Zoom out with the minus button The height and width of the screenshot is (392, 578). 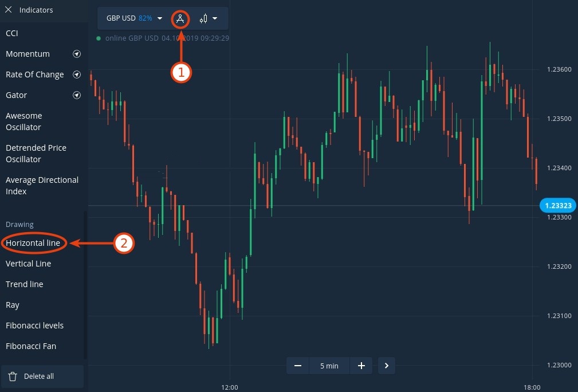click(x=298, y=366)
